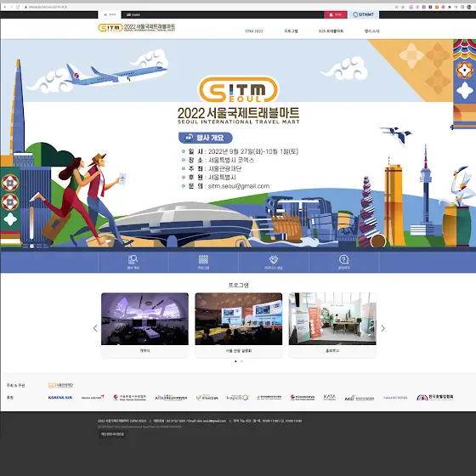This screenshot has width=476, height=476.
Task: Click the privacy policy button in footer
Action: [112, 434]
